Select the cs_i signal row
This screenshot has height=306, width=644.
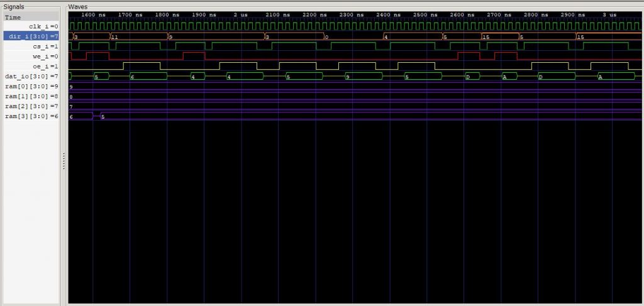coord(31,46)
